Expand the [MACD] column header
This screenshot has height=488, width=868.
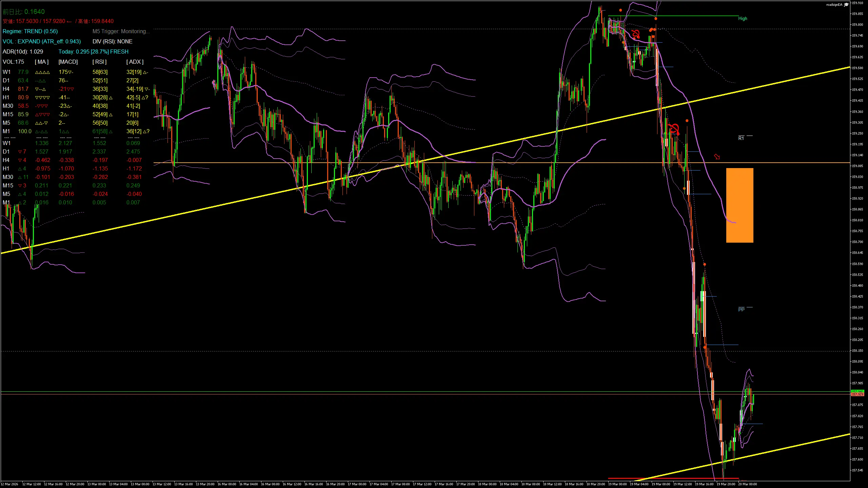click(x=67, y=62)
